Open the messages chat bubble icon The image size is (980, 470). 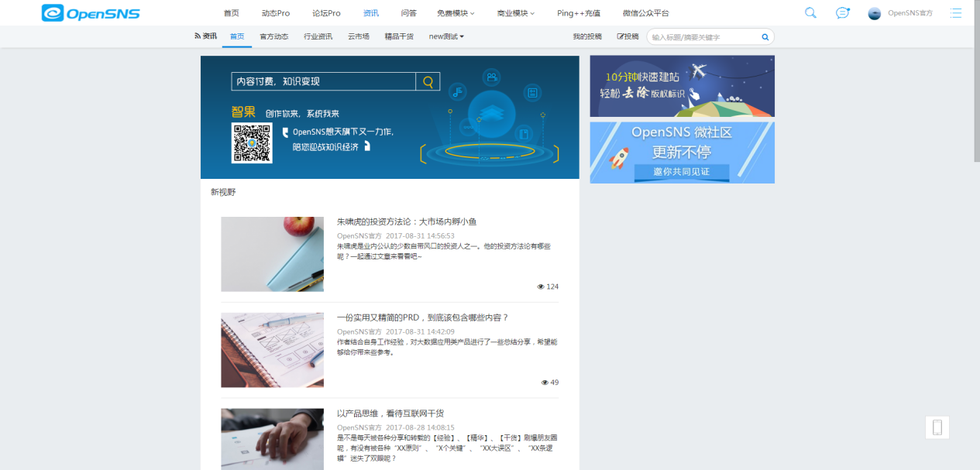click(842, 12)
